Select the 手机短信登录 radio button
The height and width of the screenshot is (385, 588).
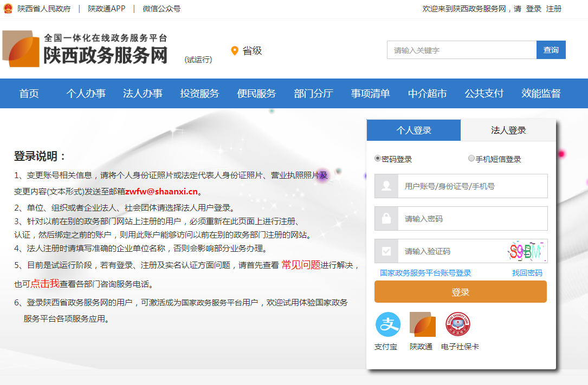[x=471, y=159]
